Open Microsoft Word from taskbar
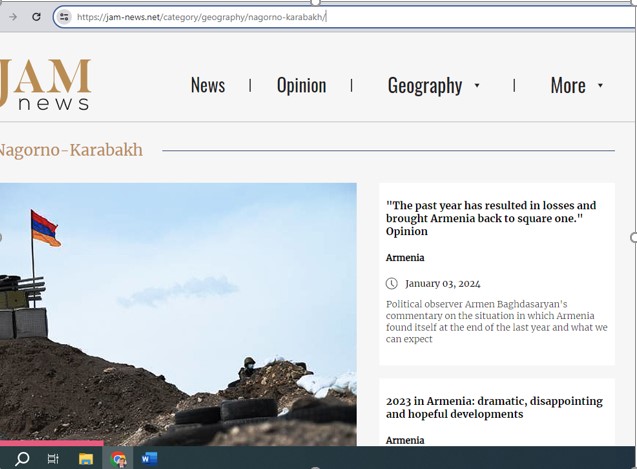The image size is (637, 469). click(150, 459)
